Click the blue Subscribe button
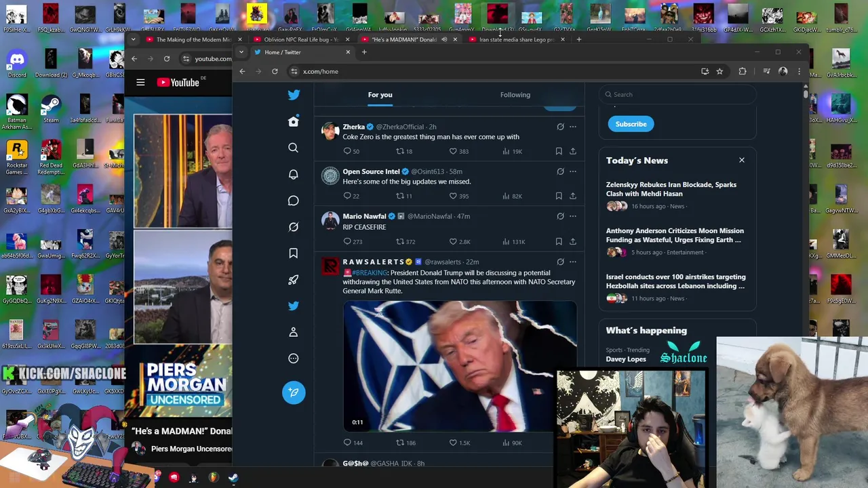868x488 pixels. (631, 124)
